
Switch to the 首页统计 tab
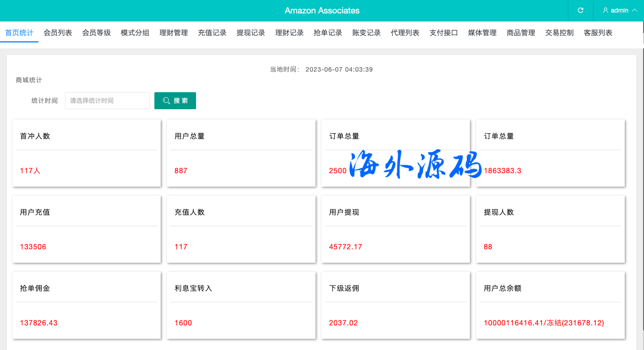(19, 33)
